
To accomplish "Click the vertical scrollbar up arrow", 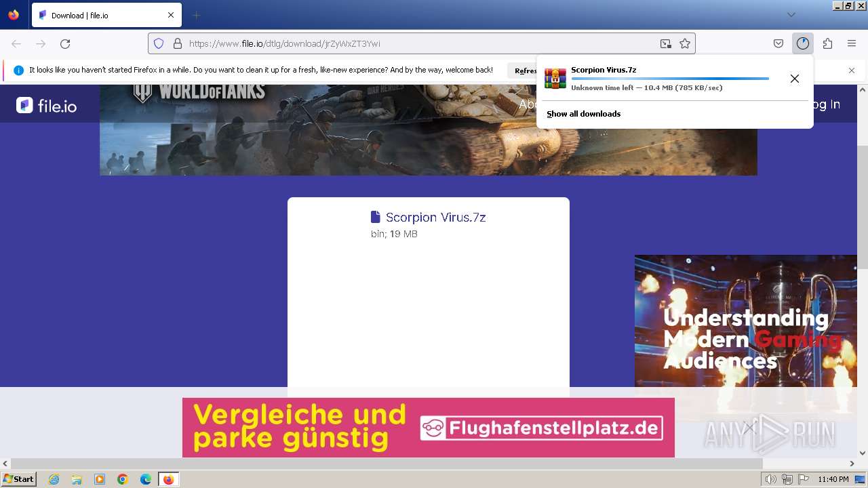I will [863, 89].
